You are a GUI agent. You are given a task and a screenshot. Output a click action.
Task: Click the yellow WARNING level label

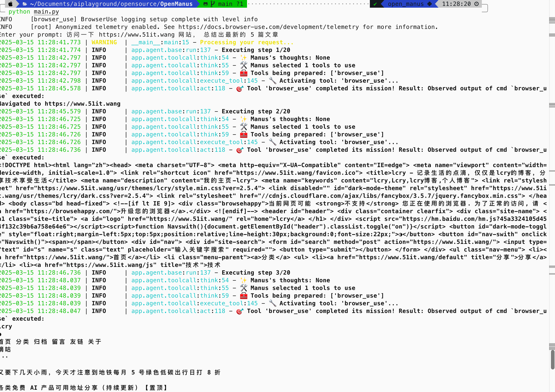point(104,42)
